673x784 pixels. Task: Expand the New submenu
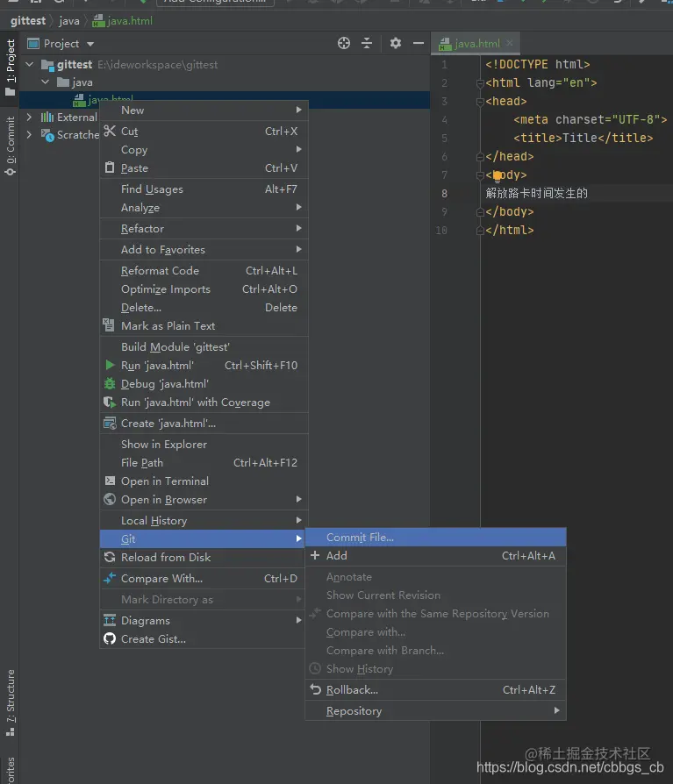pos(204,110)
